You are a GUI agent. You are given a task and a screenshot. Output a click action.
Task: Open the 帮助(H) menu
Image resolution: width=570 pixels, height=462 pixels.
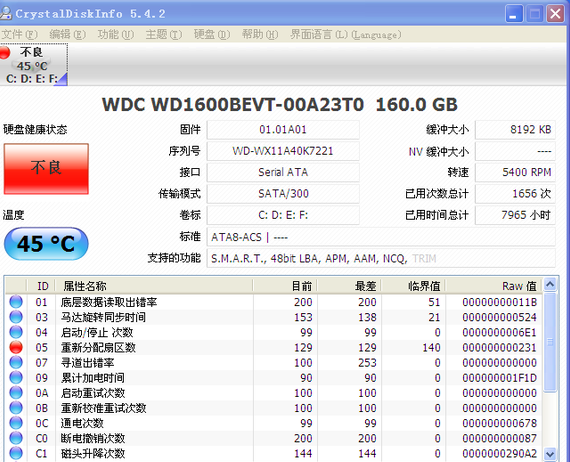pos(260,35)
